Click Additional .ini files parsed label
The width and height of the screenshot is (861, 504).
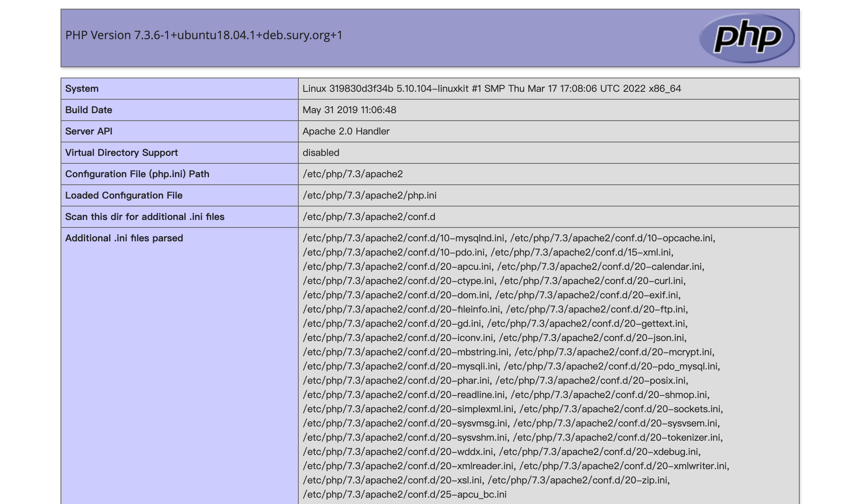coord(124,238)
